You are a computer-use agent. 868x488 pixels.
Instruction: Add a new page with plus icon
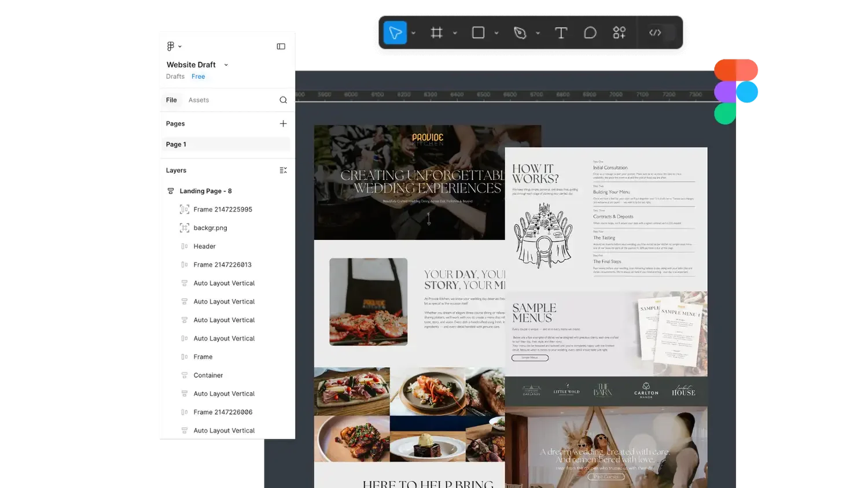coord(283,124)
